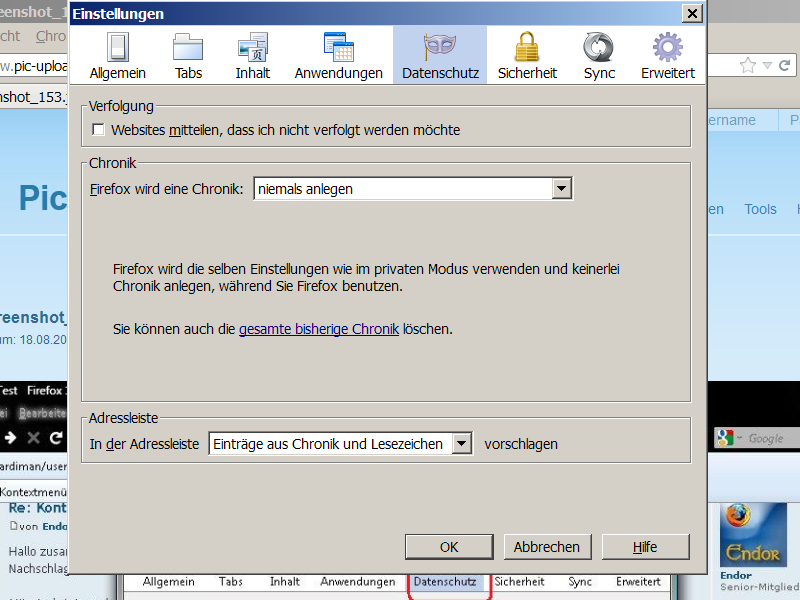The image size is (800, 600).
Task: Open URL history dropdown arrow in browser
Action: 767,65
